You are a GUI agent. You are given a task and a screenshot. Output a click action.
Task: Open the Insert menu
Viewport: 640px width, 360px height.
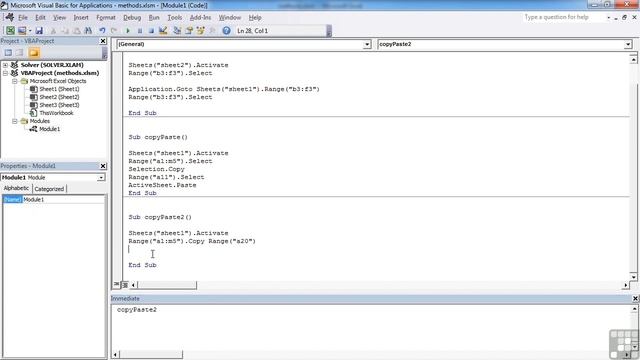pyautogui.click(x=81, y=18)
